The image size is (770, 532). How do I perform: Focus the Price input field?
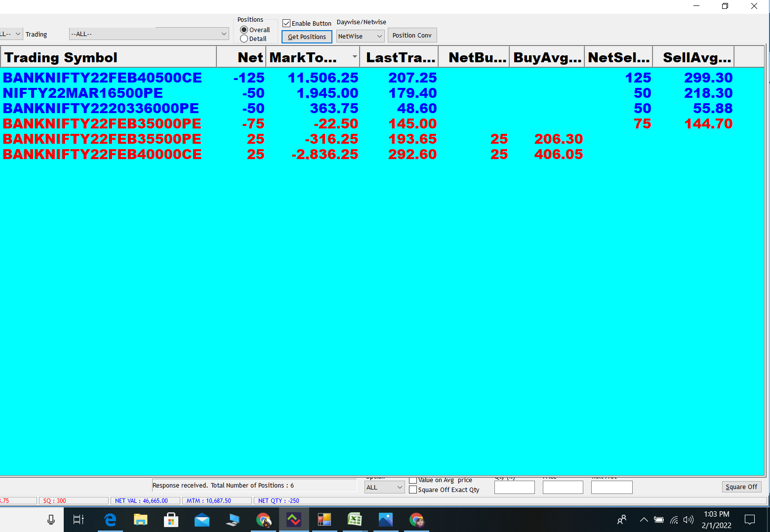pos(563,487)
